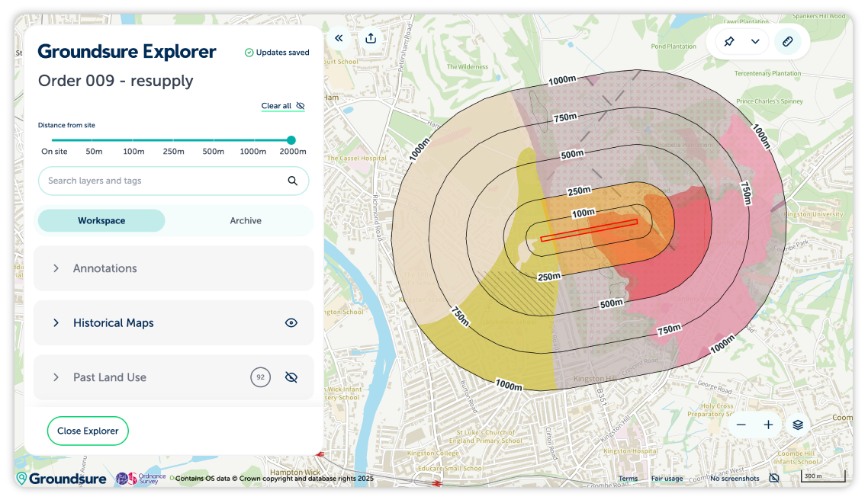Image resolution: width=868 pixels, height=500 pixels.
Task: Open the basemap layers picker icon
Action: (798, 425)
